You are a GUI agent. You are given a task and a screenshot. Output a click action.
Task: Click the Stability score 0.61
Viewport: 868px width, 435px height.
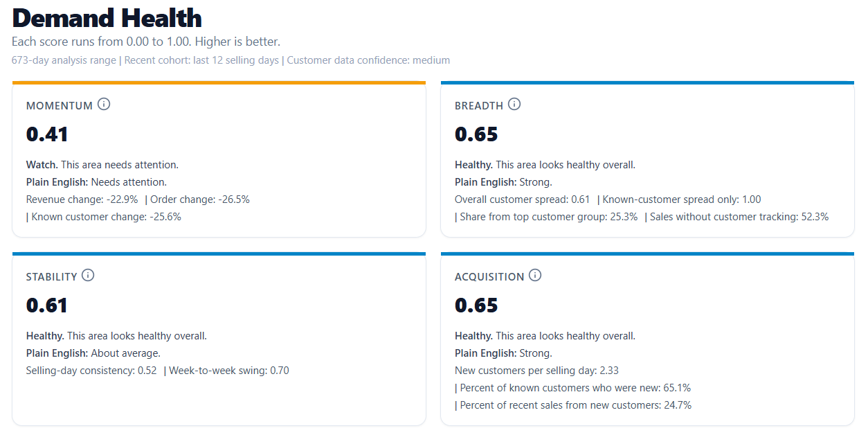point(47,305)
